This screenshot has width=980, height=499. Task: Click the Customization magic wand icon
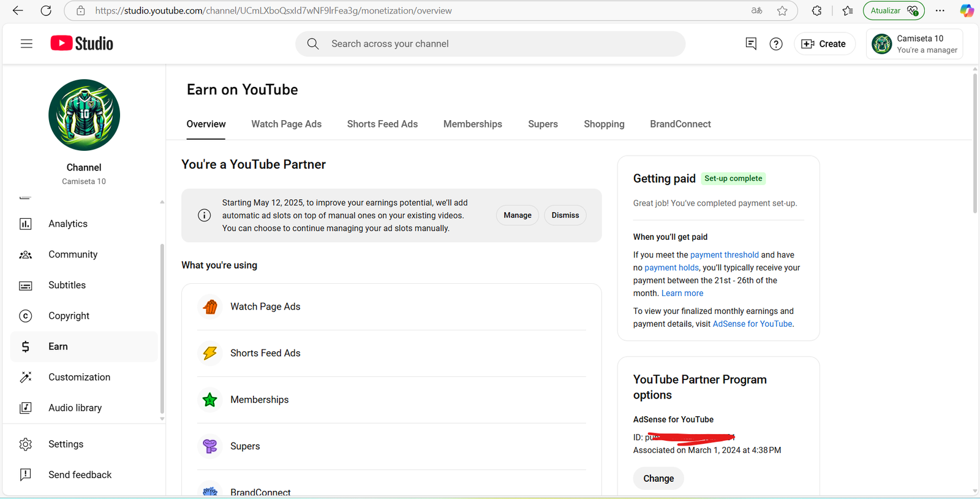(x=26, y=377)
